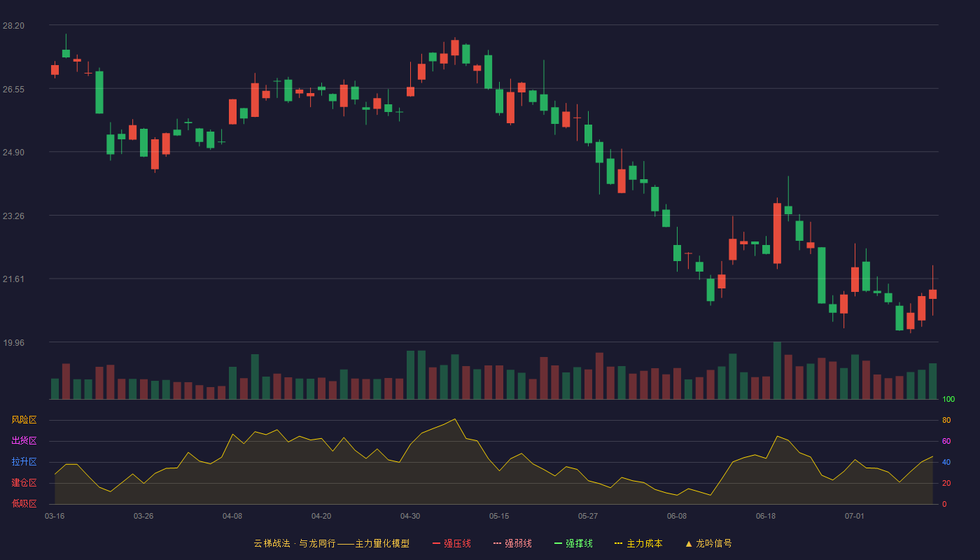Click the 28.20 price axis label
The width and height of the screenshot is (980, 560).
click(13, 26)
